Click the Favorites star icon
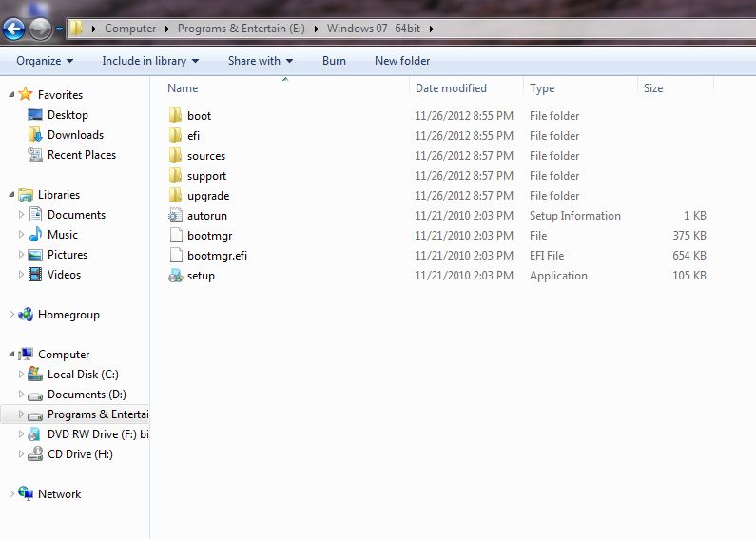The width and height of the screenshot is (756, 539). click(x=26, y=94)
